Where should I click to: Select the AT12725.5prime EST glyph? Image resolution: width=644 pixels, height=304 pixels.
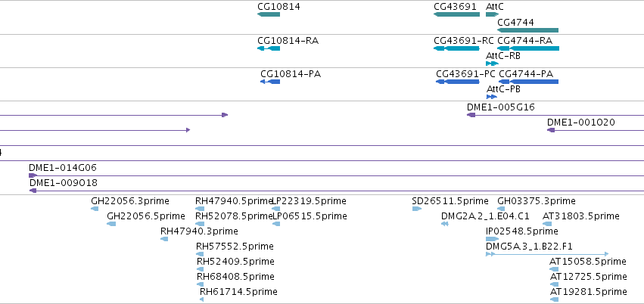pos(554,284)
